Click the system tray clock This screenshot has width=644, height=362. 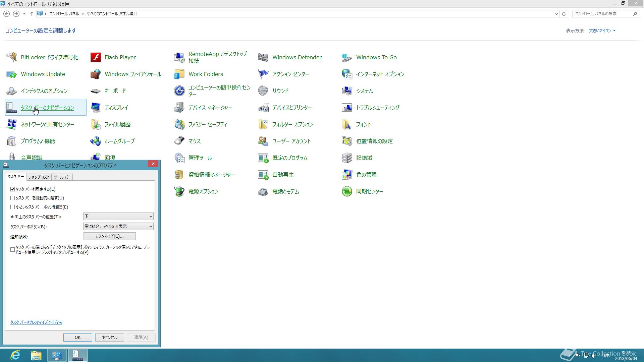pos(626,356)
